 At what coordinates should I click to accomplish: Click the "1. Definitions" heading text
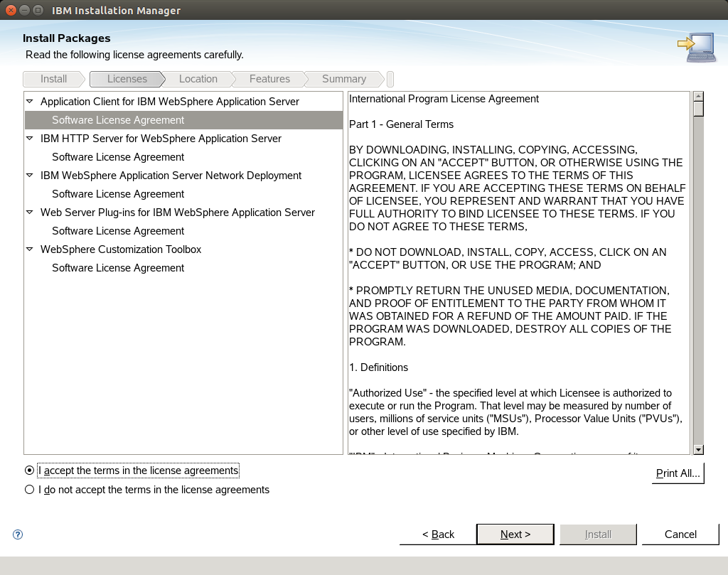coord(378,367)
